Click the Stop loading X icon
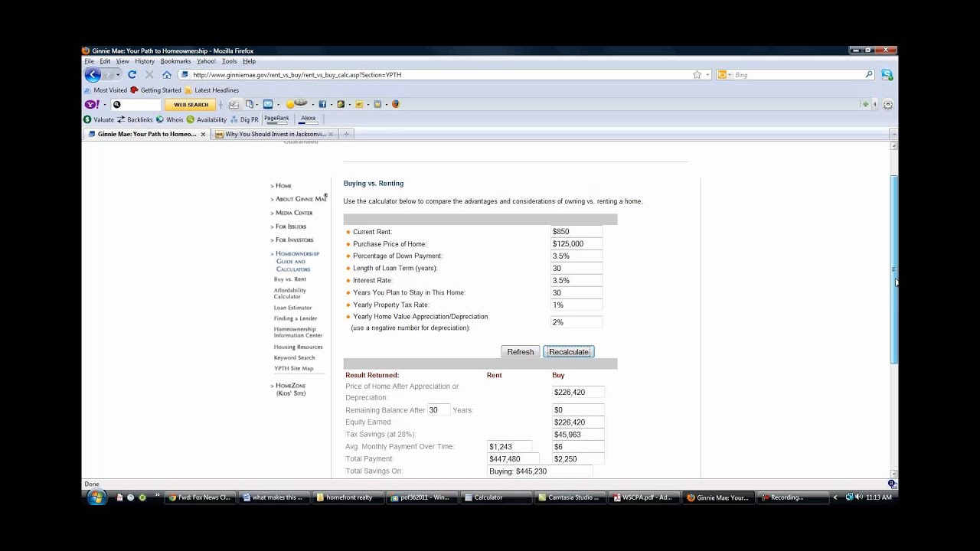Image resolution: width=980 pixels, height=551 pixels. (149, 75)
